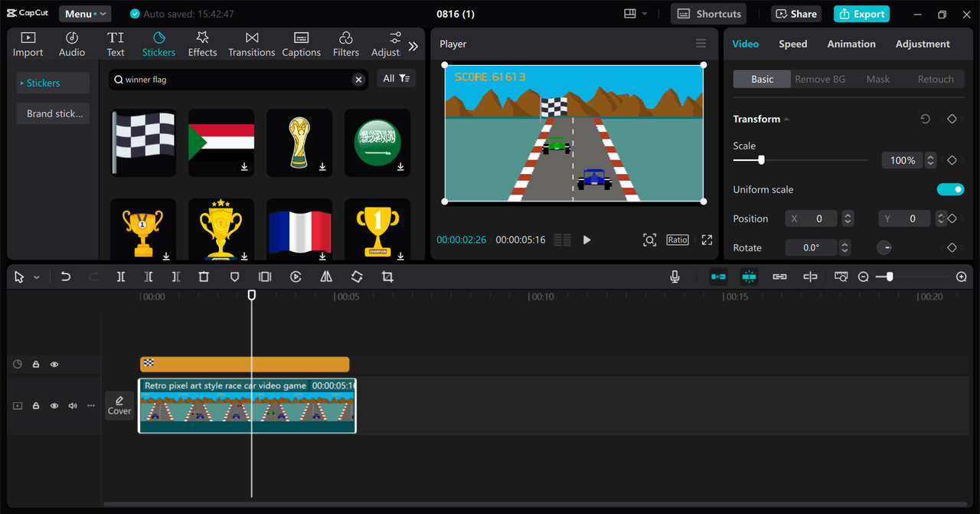Click the Export button

coord(861,14)
